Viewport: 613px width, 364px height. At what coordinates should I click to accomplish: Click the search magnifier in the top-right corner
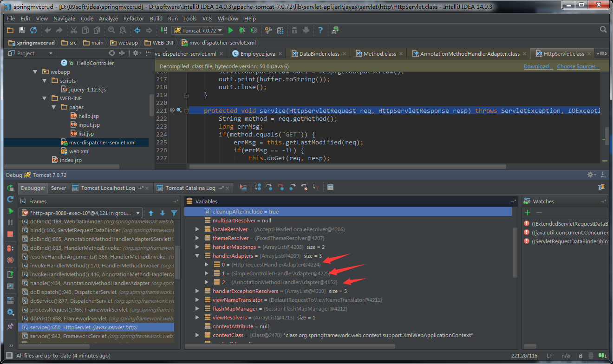[x=603, y=29]
